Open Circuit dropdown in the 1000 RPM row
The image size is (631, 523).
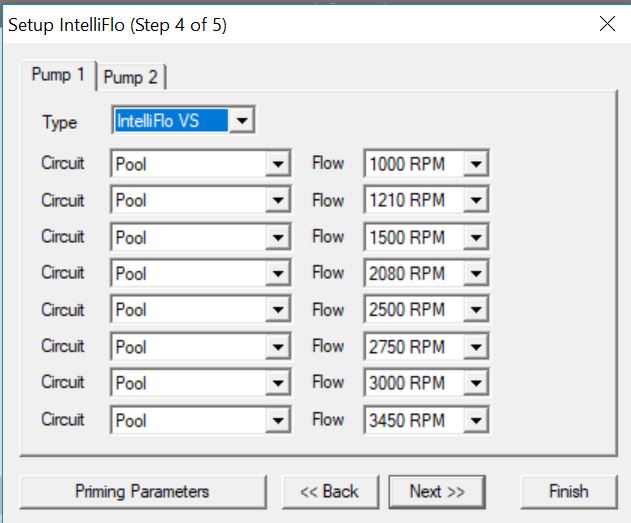point(200,163)
